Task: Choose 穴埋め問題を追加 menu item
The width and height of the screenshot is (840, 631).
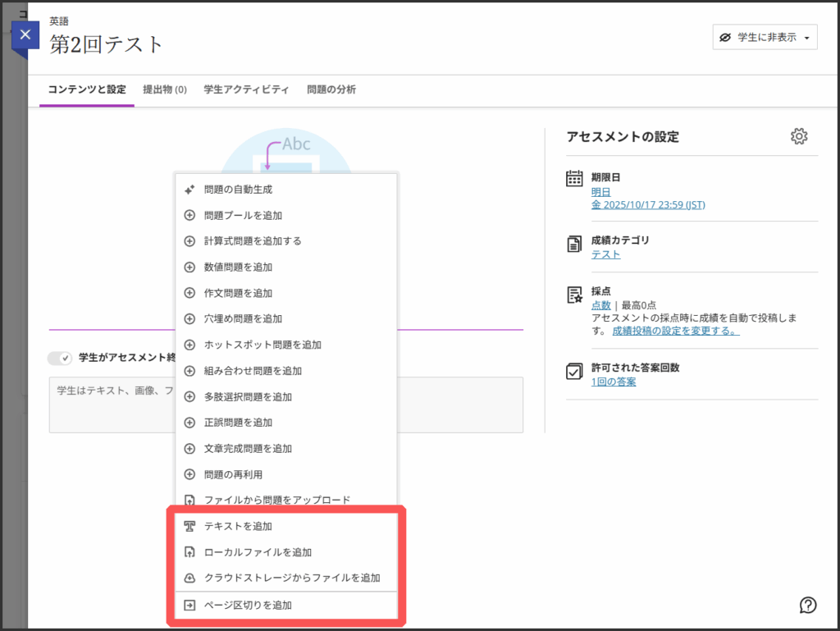Action: point(243,318)
